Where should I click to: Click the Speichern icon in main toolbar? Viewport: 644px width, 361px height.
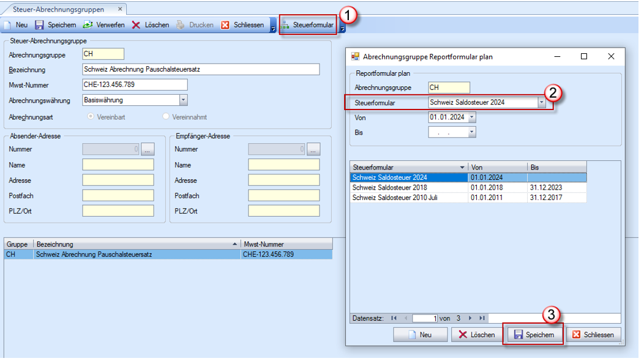pyautogui.click(x=39, y=25)
